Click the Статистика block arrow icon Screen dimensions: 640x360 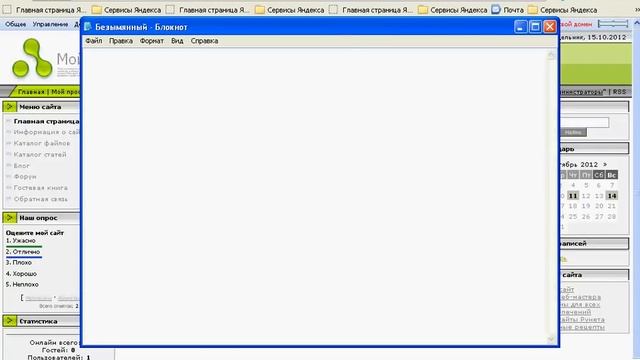point(9,321)
